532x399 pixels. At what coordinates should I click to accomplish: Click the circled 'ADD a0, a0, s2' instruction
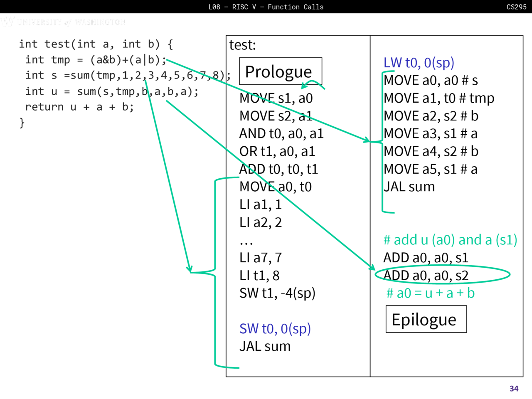(x=426, y=275)
